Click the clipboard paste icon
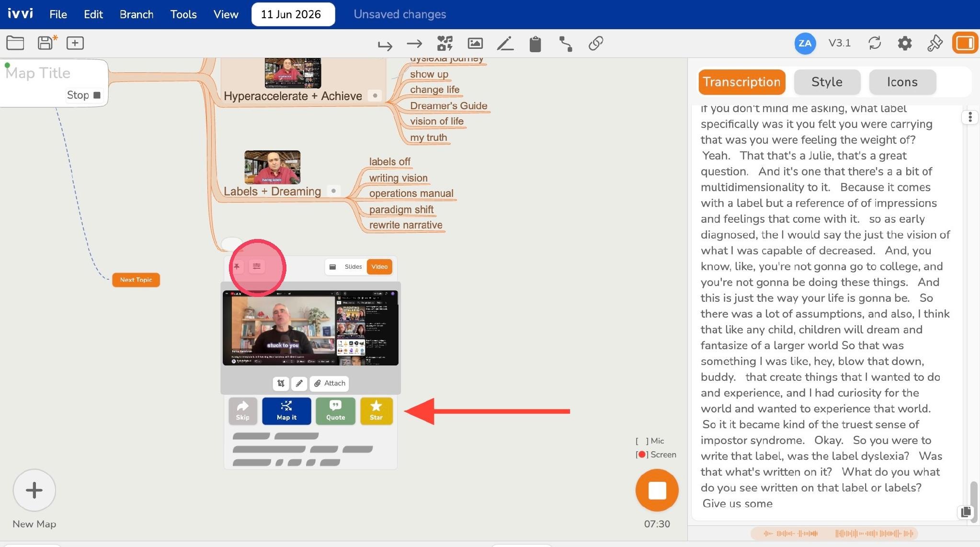Image resolution: width=980 pixels, height=547 pixels. [x=535, y=44]
